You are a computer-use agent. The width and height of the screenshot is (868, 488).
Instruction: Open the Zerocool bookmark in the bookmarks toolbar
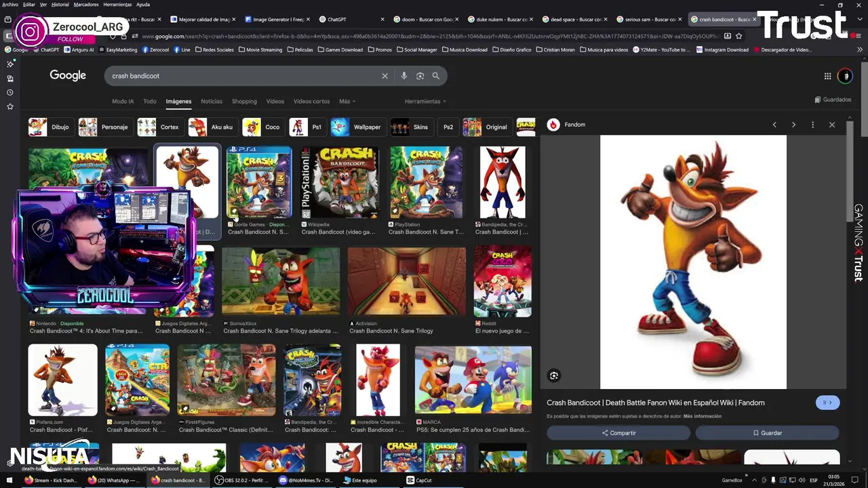pyautogui.click(x=155, y=49)
